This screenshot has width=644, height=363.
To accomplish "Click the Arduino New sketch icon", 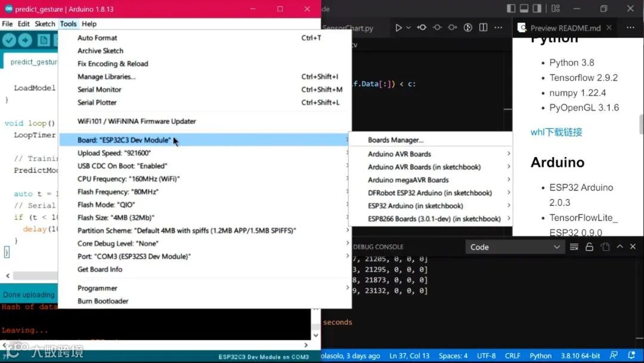I will pos(43,40).
